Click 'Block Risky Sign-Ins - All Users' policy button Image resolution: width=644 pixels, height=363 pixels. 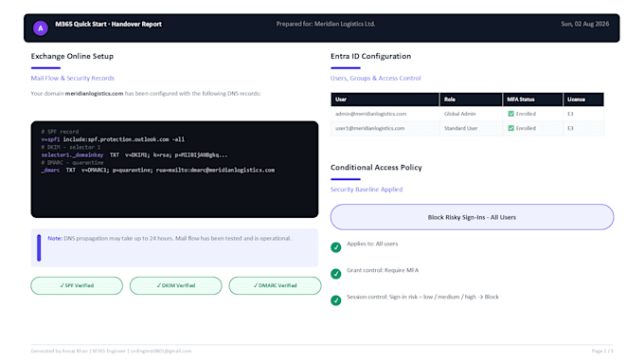[472, 217]
